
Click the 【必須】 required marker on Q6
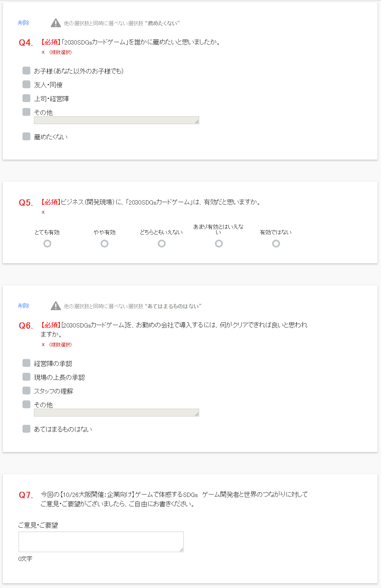[x=50, y=325]
